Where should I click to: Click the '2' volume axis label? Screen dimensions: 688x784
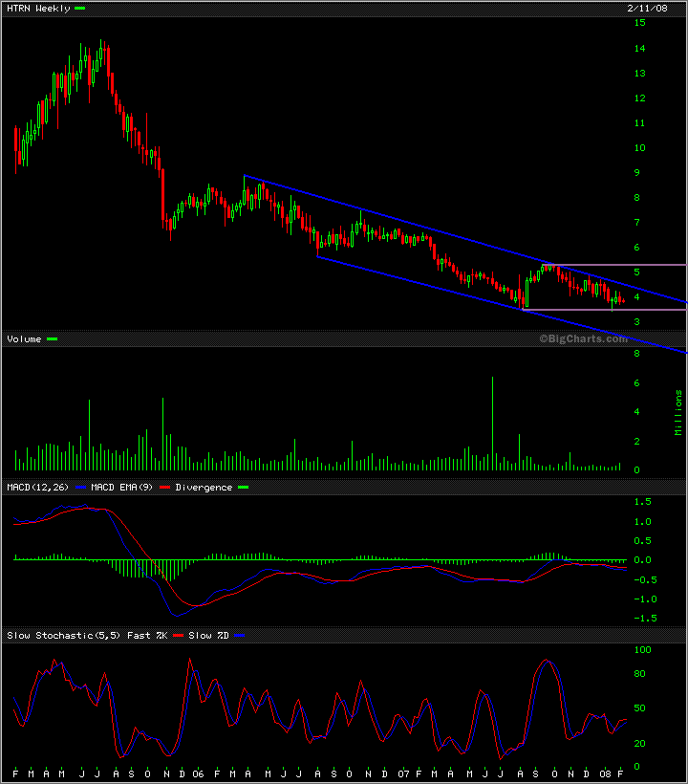click(x=637, y=442)
